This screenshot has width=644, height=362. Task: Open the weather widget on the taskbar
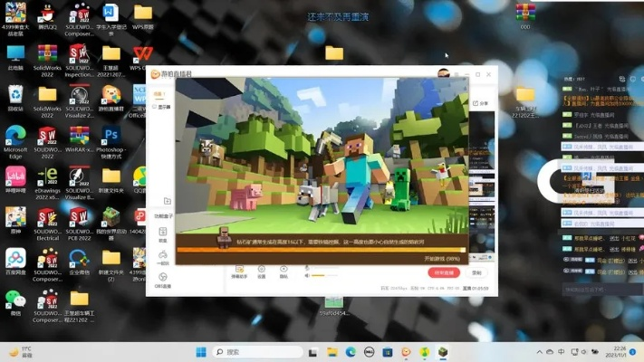(20, 352)
